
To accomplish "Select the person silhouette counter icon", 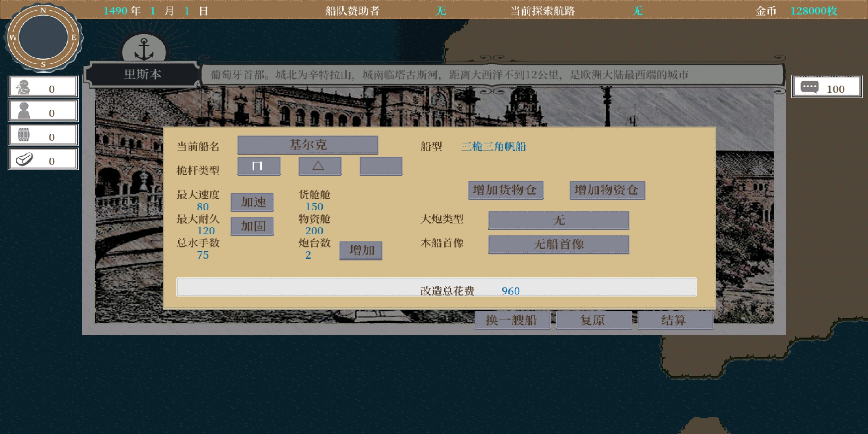I will (x=24, y=111).
